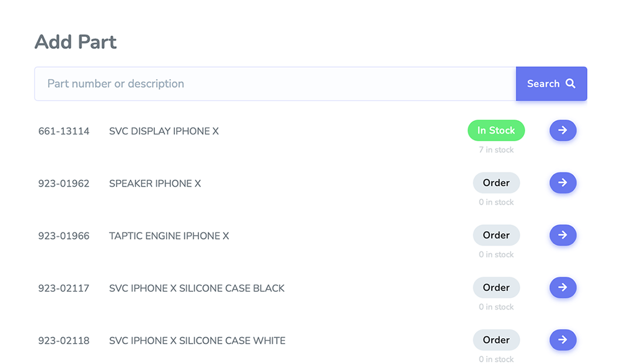Select part number 923-01962
Viewport: 622px width, 364px height.
(64, 184)
